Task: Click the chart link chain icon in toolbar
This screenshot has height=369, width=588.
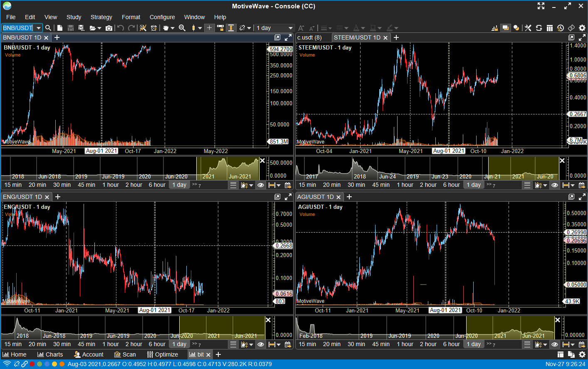Action: click(x=242, y=28)
